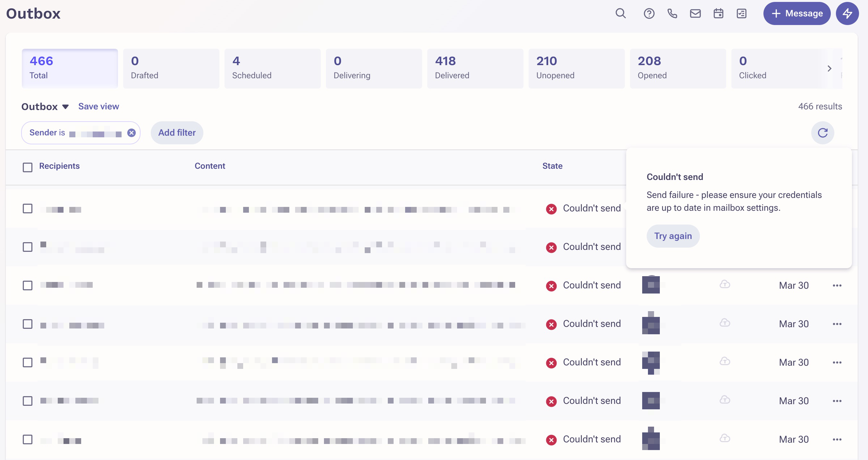Click the Save view link
This screenshot has width=868, height=460.
(x=98, y=106)
